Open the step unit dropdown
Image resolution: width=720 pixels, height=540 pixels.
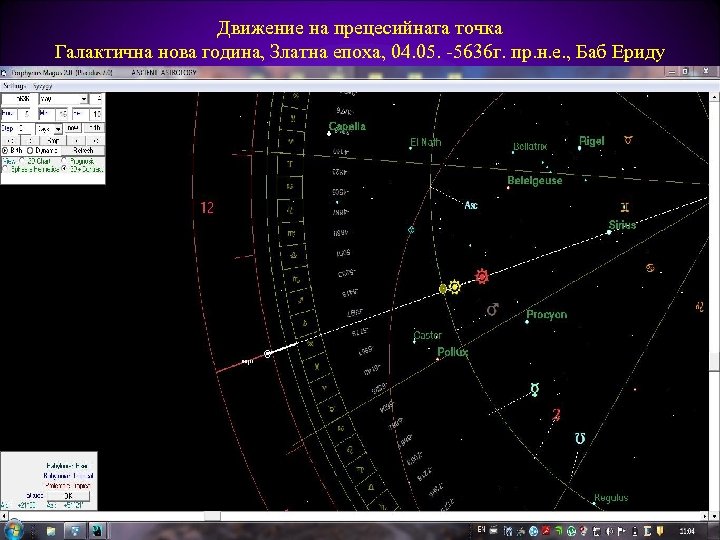click(58, 129)
